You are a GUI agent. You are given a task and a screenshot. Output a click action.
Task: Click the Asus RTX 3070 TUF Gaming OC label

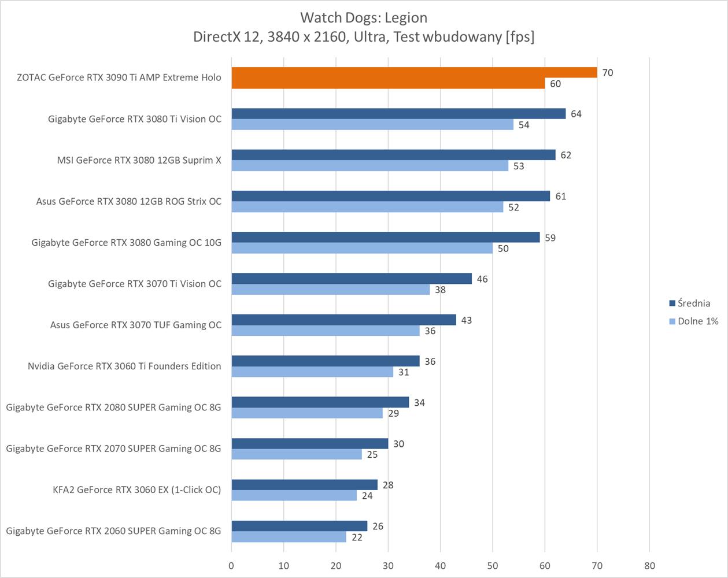pyautogui.click(x=135, y=325)
